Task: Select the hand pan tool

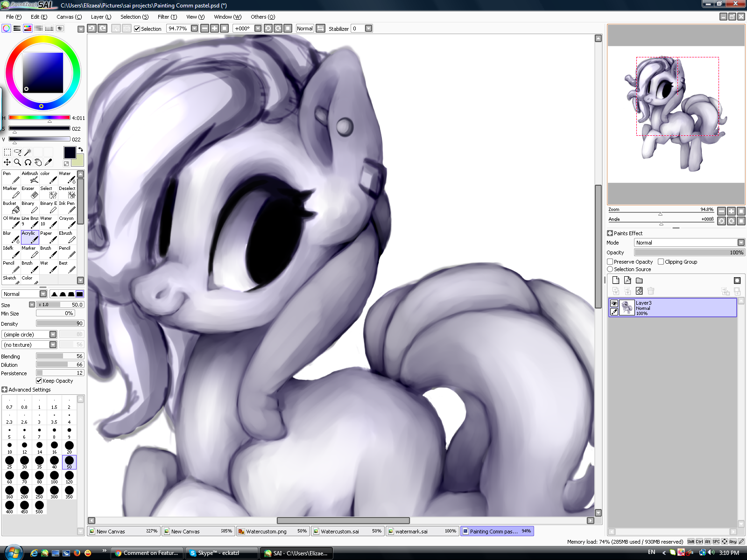Action: (38, 162)
